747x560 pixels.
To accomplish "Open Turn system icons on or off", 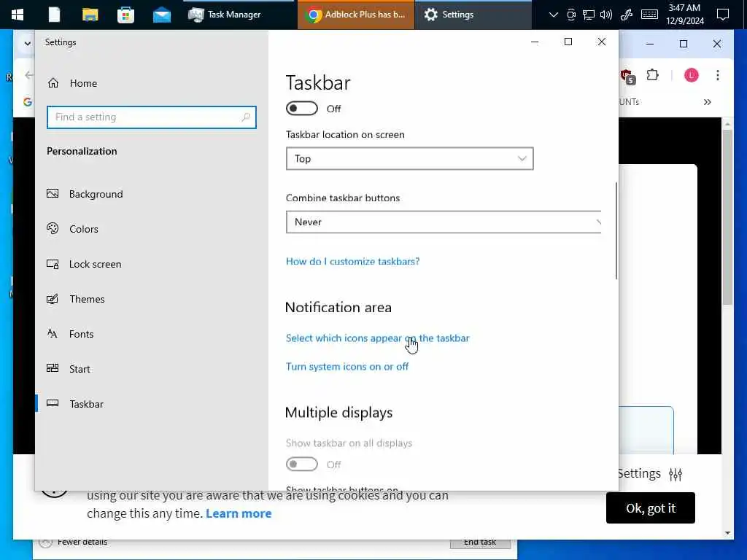I will click(x=347, y=366).
